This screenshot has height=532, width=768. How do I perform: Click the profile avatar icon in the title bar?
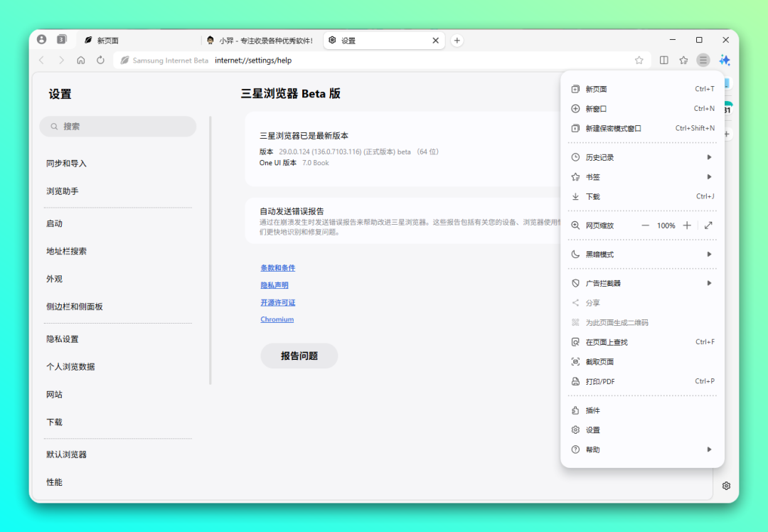tap(41, 40)
